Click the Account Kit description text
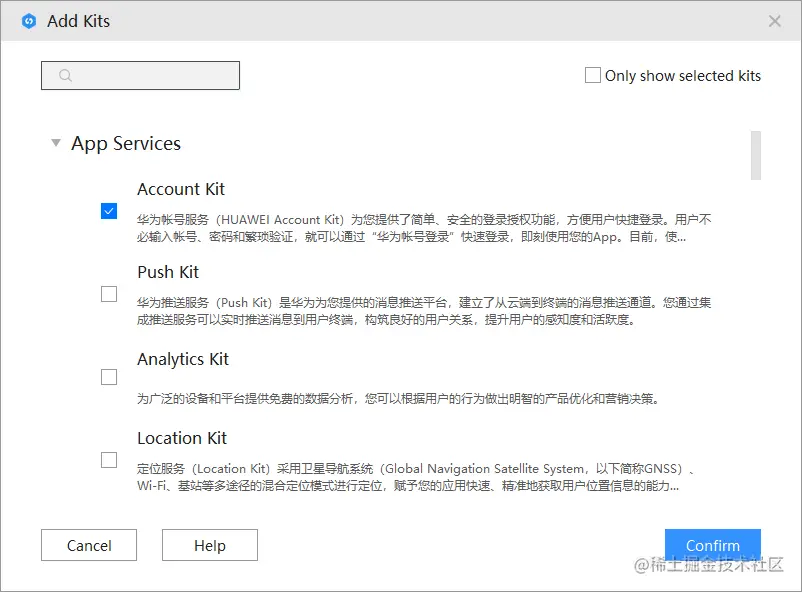This screenshot has height=592, width=802. [424, 228]
